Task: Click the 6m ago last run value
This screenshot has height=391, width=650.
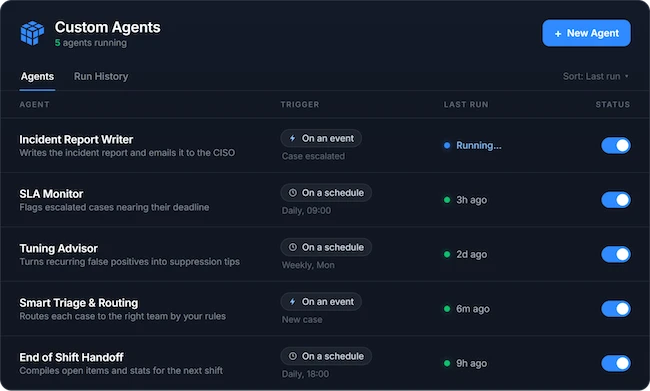Action: tap(473, 309)
